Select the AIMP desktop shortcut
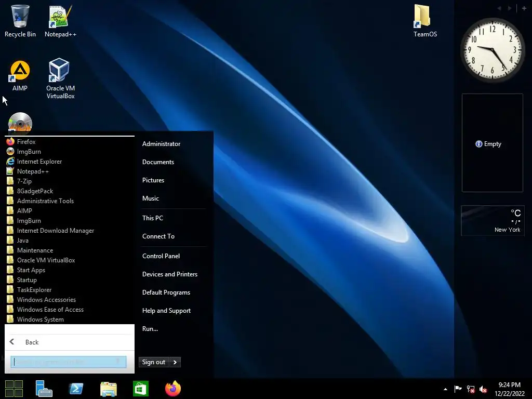The height and width of the screenshot is (399, 532). coord(20,76)
